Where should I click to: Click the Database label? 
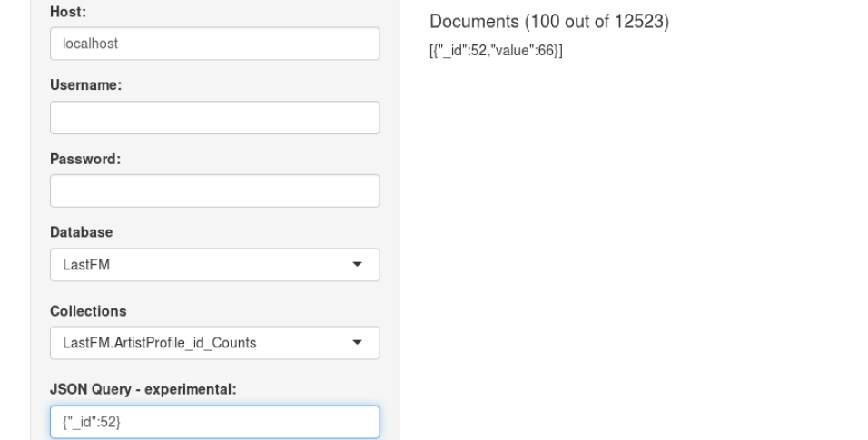coord(82,232)
